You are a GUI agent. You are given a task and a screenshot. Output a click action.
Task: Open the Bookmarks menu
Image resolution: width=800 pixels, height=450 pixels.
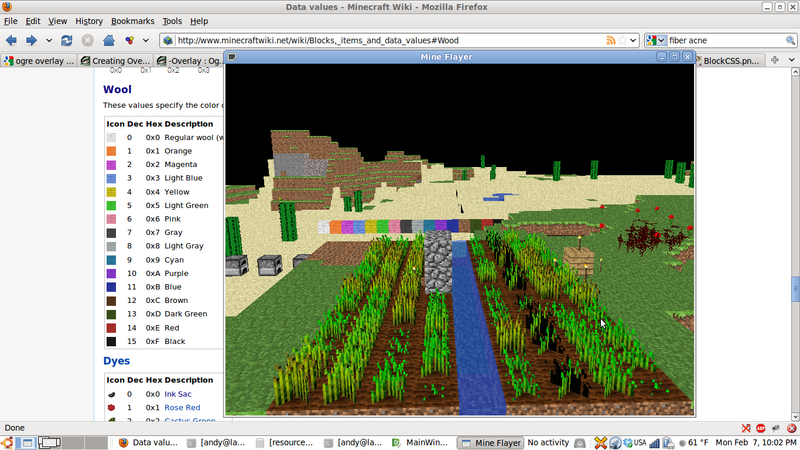point(133,21)
